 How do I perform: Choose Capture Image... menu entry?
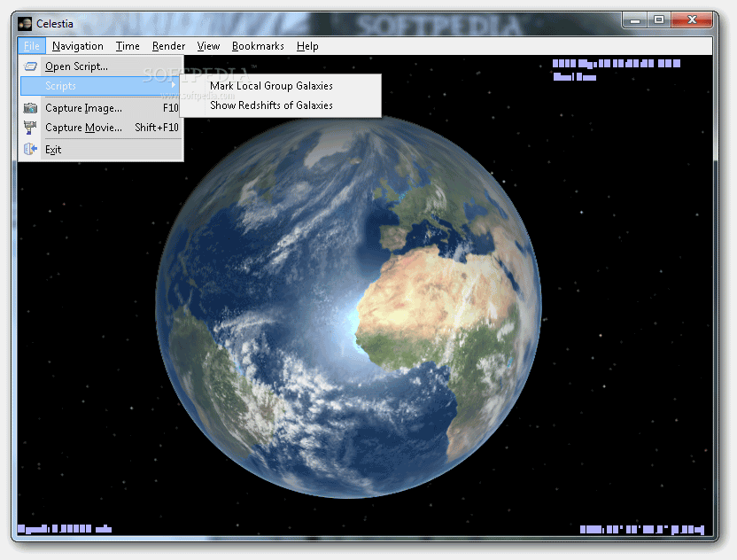(101, 108)
